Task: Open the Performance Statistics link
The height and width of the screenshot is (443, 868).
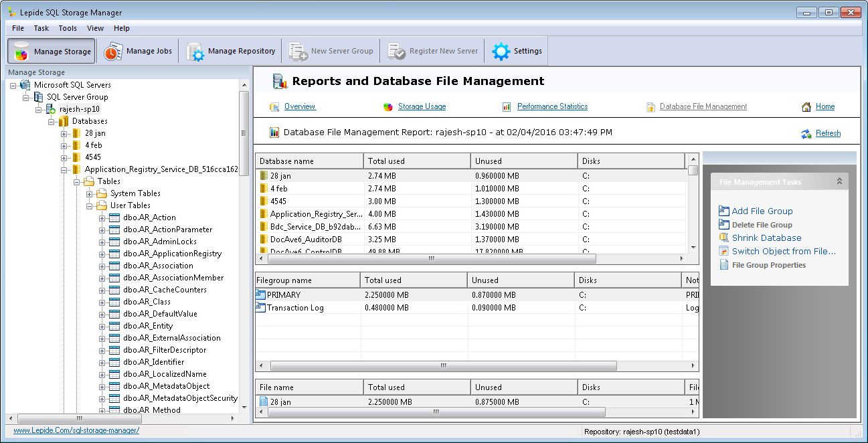Action: pyautogui.click(x=552, y=106)
